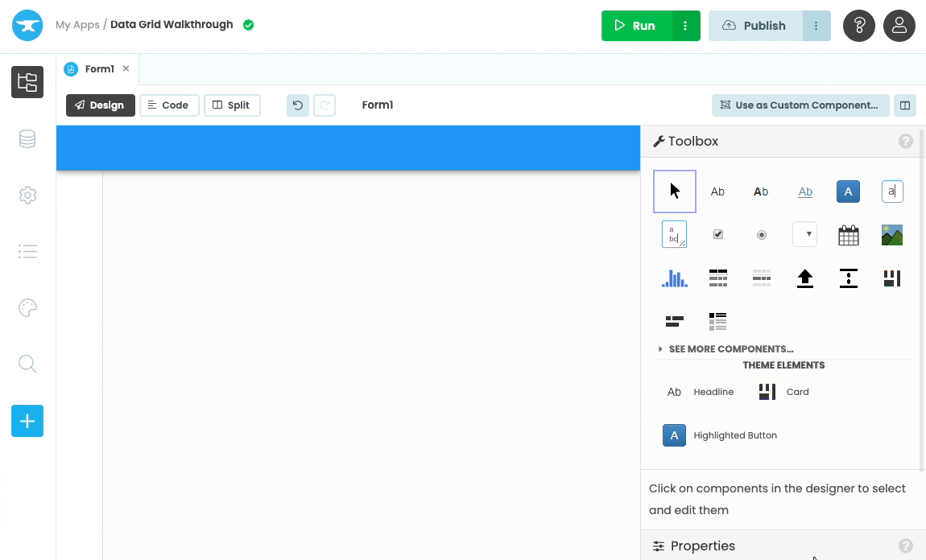
Task: Select the DropDown component icon
Action: pyautogui.click(x=805, y=234)
